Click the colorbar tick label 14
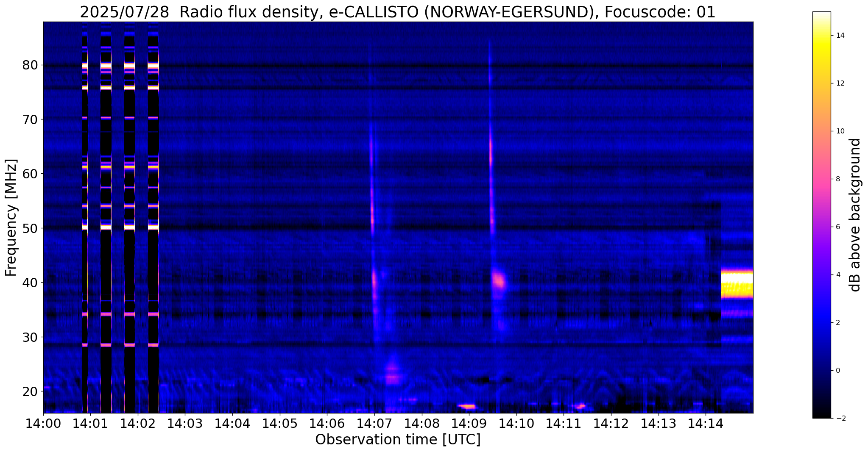Screen dimensions: 868x452 [x=839, y=36]
